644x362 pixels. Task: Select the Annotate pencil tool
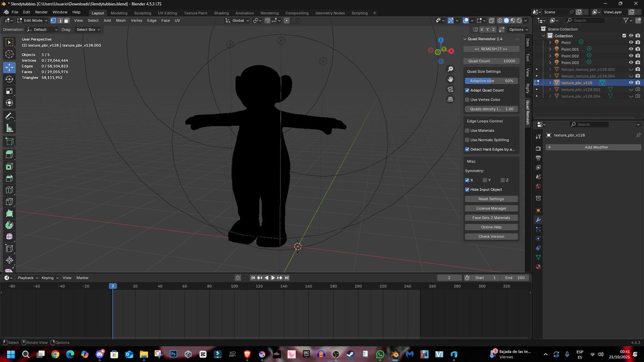tap(9, 116)
